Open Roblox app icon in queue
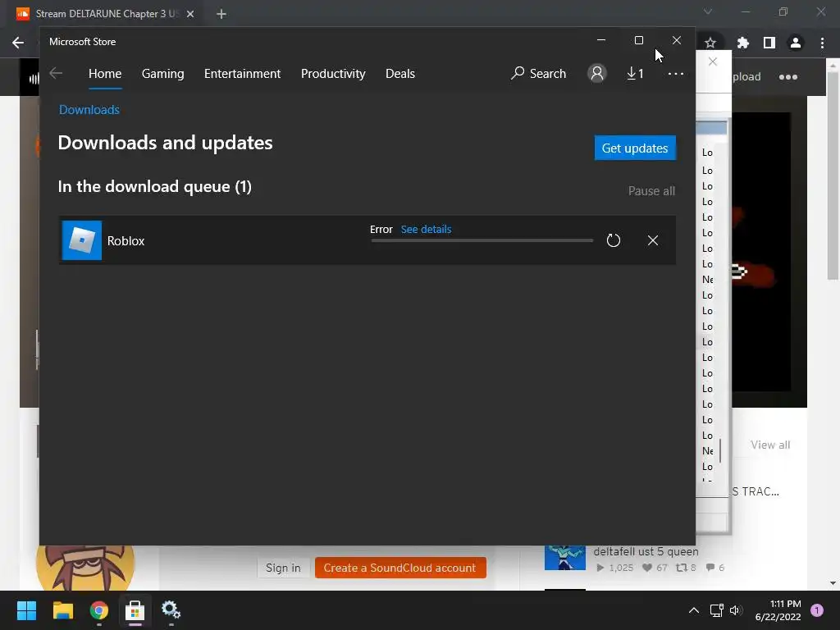 pyautogui.click(x=82, y=240)
